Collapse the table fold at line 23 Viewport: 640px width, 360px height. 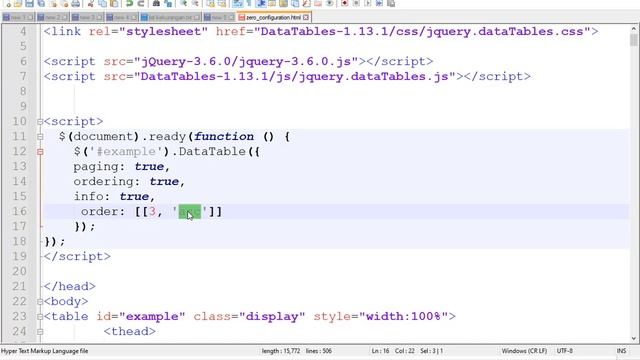point(40,317)
